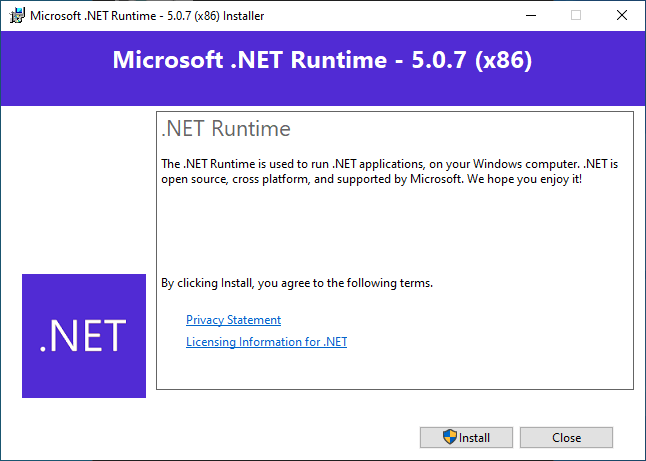Click the purple banner's empty left edge
646x461 pixels.
click(40, 60)
